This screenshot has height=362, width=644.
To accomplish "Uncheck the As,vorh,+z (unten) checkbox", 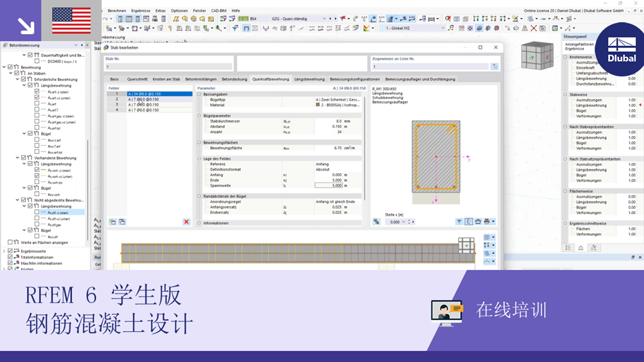I will pyautogui.click(x=37, y=176).
